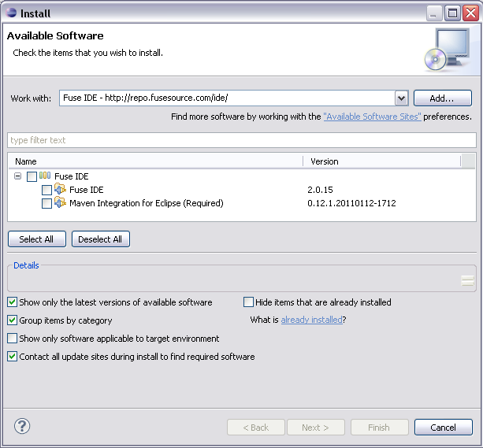Open the Work with dropdown arrow
483x448 pixels.
tap(401, 98)
